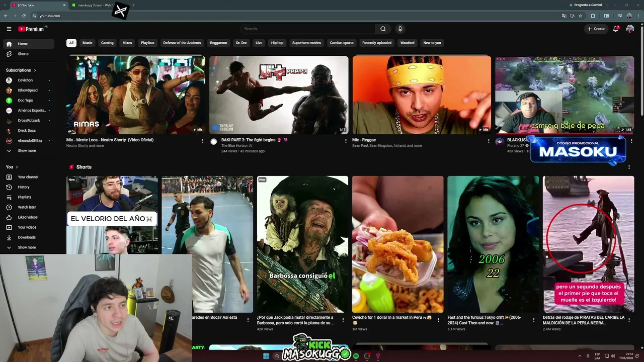Open the YouTube hamburger guide menu
Viewport: 644px width, 362px height.
point(9,29)
